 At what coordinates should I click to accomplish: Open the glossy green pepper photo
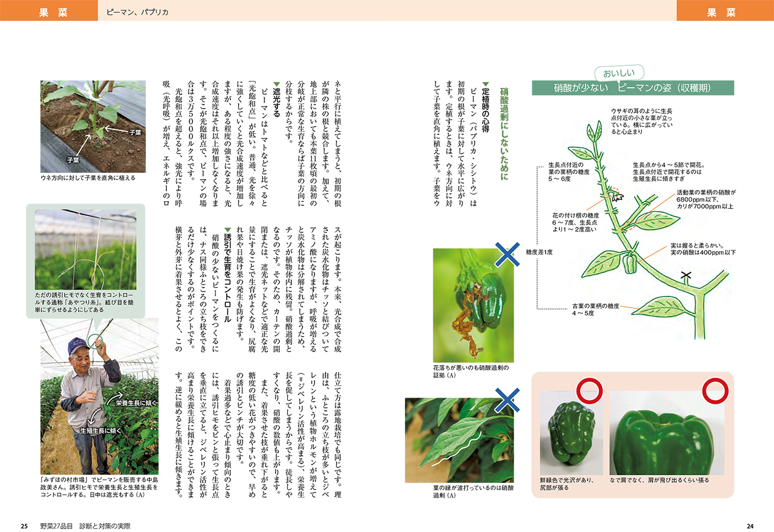tap(571, 434)
